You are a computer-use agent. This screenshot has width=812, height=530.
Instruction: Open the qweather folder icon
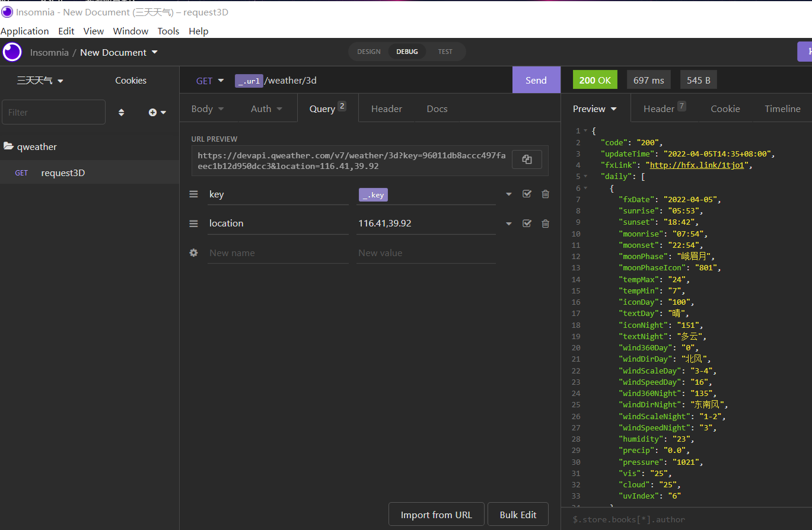tap(8, 146)
